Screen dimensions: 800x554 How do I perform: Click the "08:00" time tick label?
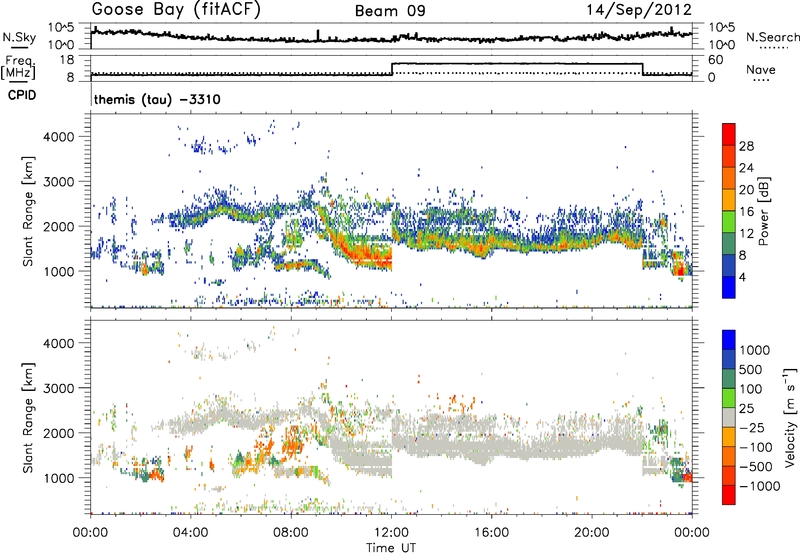[290, 533]
